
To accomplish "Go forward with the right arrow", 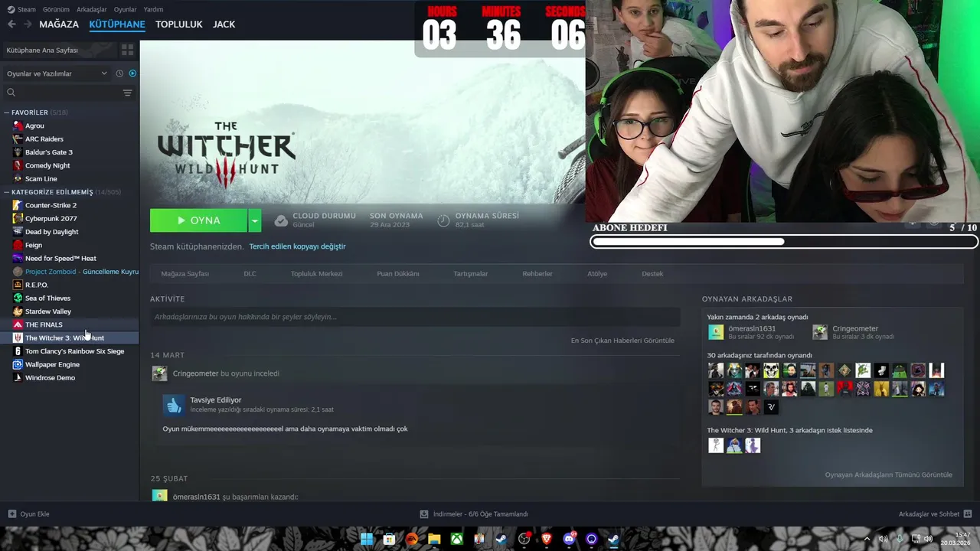I will (x=28, y=24).
